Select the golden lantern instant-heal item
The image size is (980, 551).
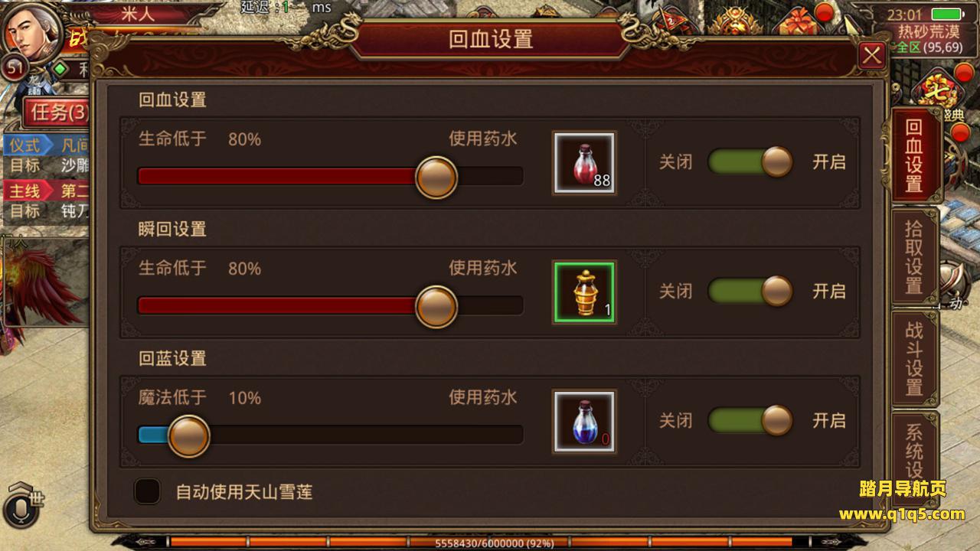tap(584, 292)
